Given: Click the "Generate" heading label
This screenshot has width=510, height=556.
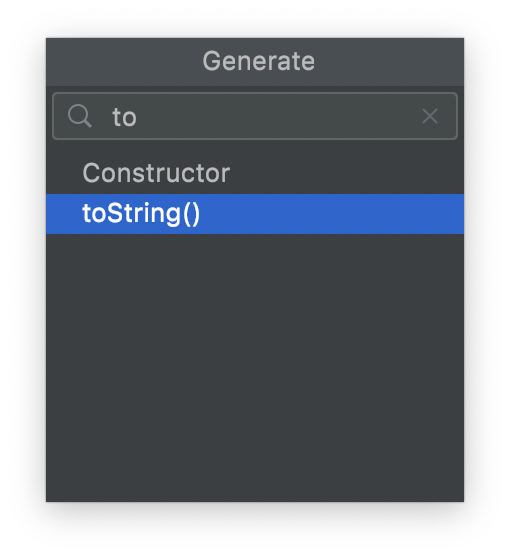Looking at the screenshot, I should tap(259, 61).
